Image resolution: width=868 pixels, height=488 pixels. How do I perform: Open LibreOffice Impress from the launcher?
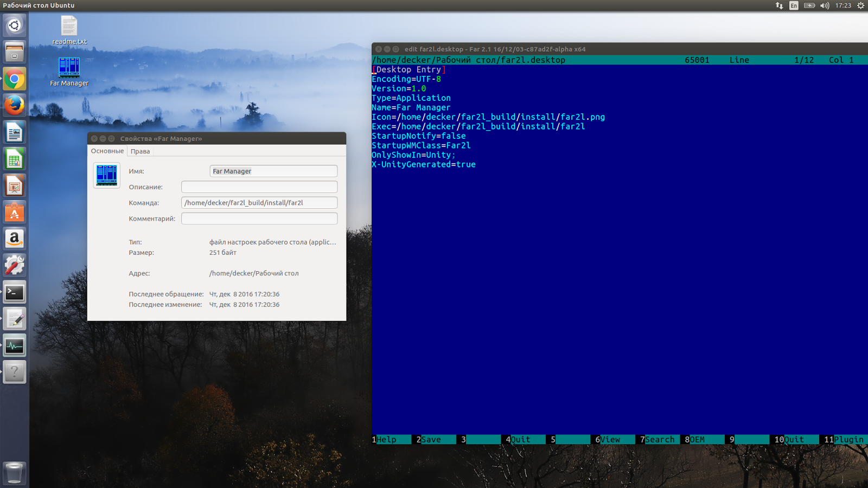(x=15, y=185)
